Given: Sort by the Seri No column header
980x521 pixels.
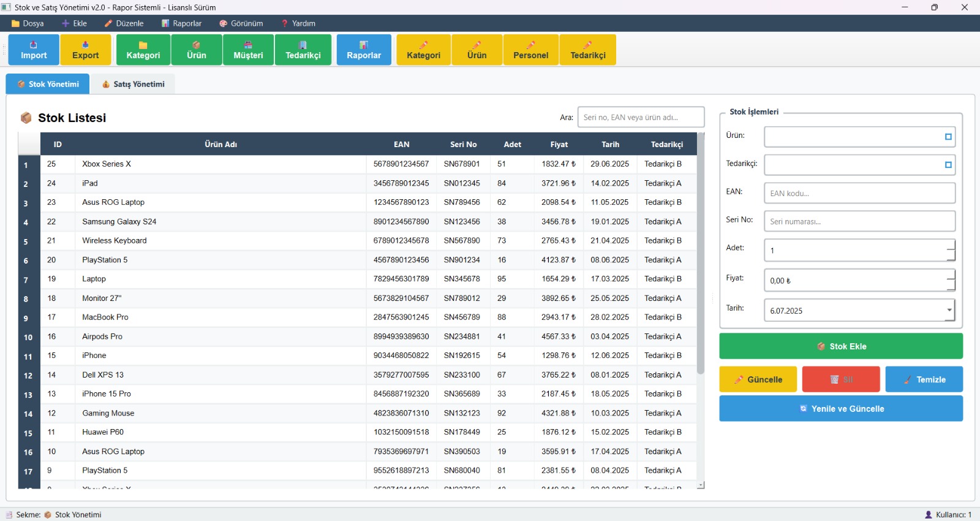Looking at the screenshot, I should coord(464,145).
